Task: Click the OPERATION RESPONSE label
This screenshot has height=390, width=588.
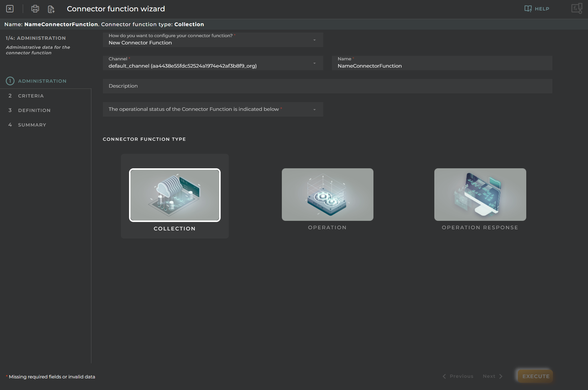Action: click(480, 228)
